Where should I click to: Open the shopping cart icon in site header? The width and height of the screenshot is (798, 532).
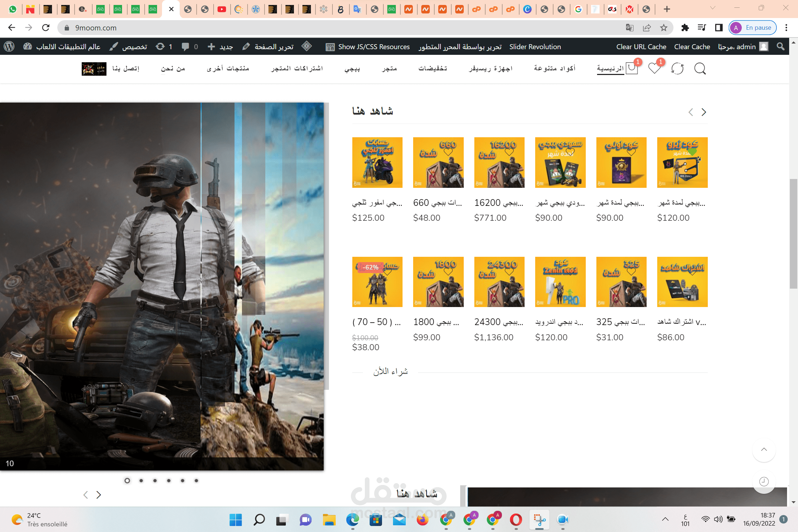coord(632,68)
